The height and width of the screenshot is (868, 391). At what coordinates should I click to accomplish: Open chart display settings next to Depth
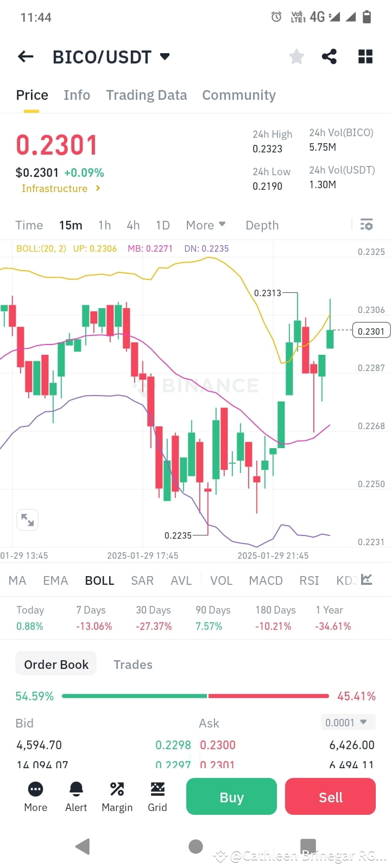pos(367,224)
